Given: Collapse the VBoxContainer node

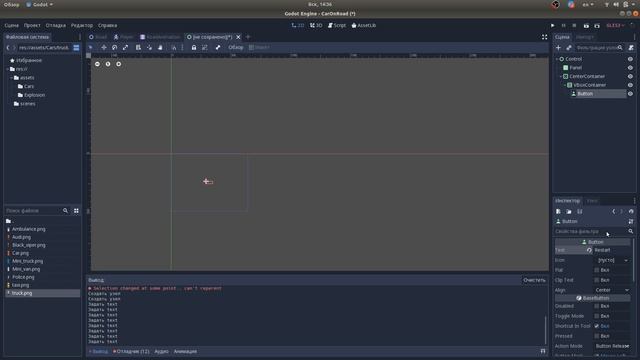Looking at the screenshot, I should click(565, 85).
